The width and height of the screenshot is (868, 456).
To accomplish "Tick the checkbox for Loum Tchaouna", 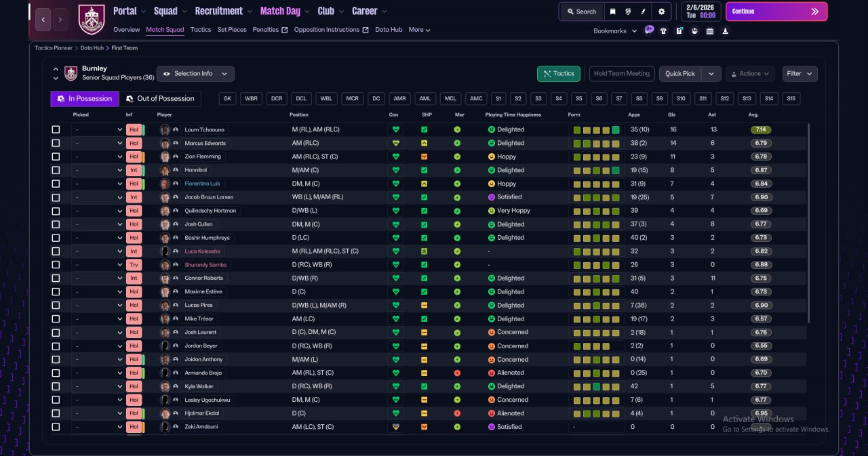I will pos(56,129).
